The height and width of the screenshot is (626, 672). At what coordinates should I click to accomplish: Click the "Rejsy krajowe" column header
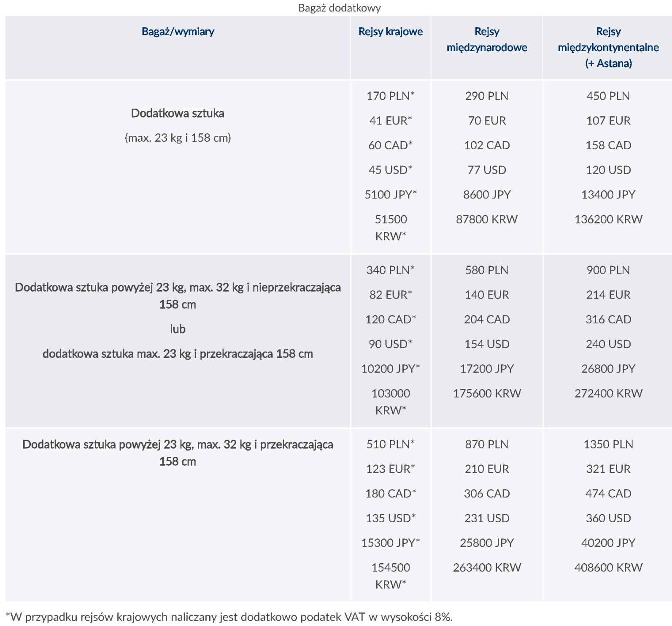tap(390, 32)
